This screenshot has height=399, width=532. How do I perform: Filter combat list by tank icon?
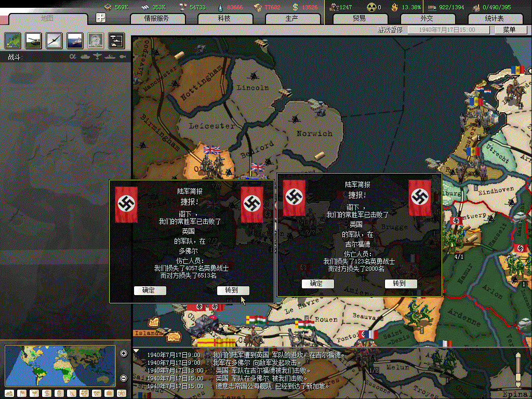point(85,57)
